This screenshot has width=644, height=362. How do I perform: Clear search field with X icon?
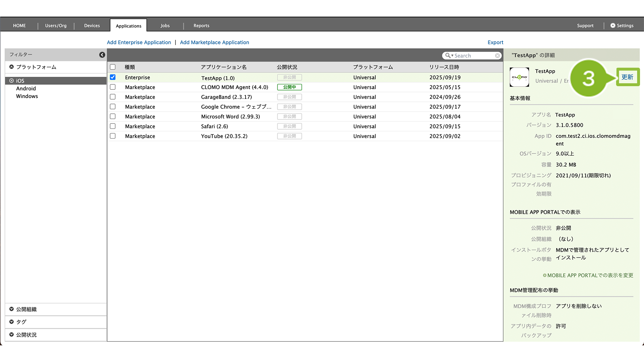(497, 55)
